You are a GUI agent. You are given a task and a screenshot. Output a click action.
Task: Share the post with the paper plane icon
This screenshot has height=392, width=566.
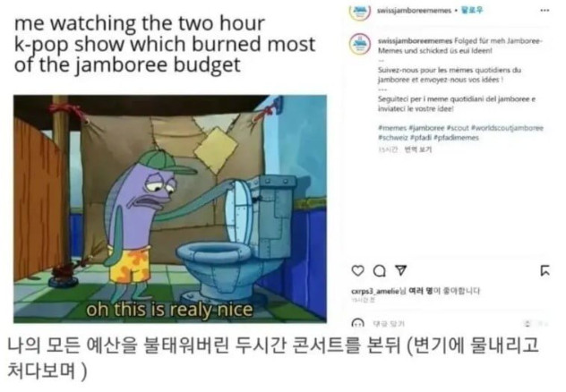point(400,270)
